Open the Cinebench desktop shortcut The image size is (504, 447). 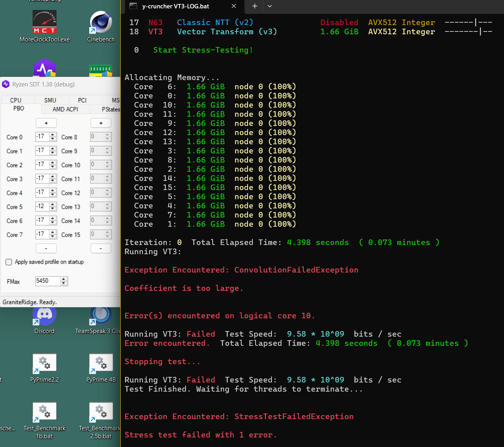tap(101, 26)
